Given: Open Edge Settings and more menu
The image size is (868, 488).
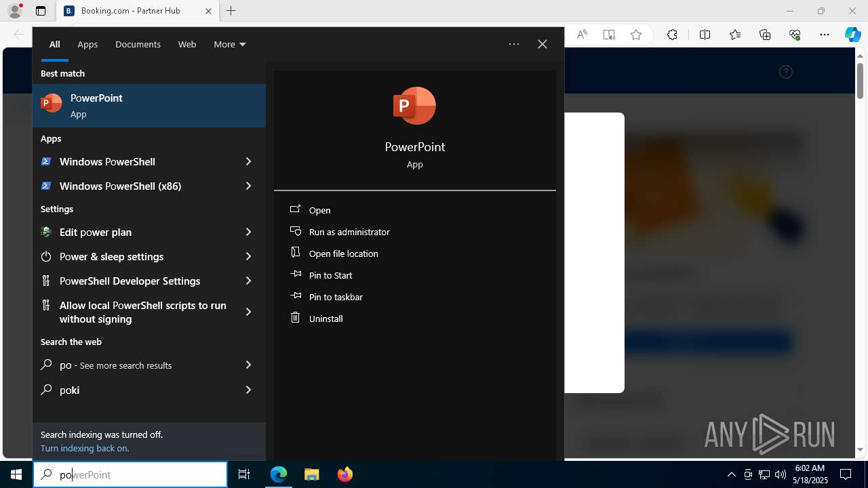Looking at the screenshot, I should (x=825, y=35).
